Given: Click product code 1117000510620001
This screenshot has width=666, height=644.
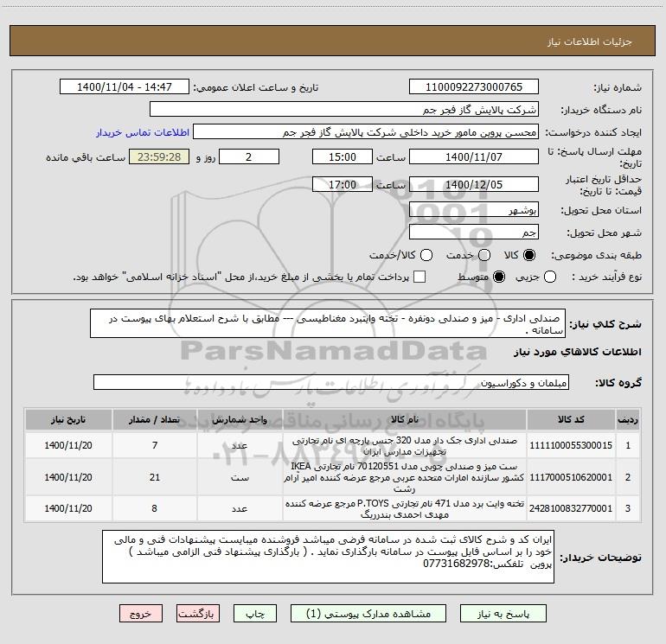Looking at the screenshot, I should tap(571, 477).
